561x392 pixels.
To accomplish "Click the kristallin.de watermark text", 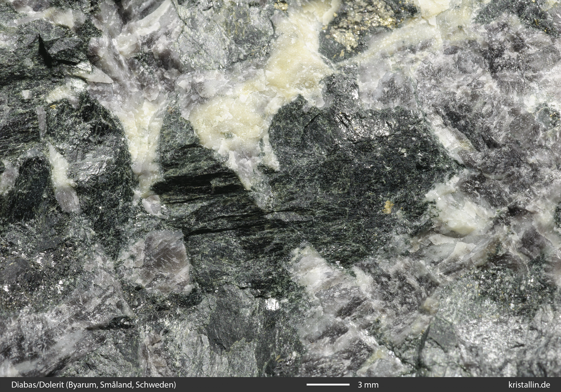I will [x=529, y=385].
